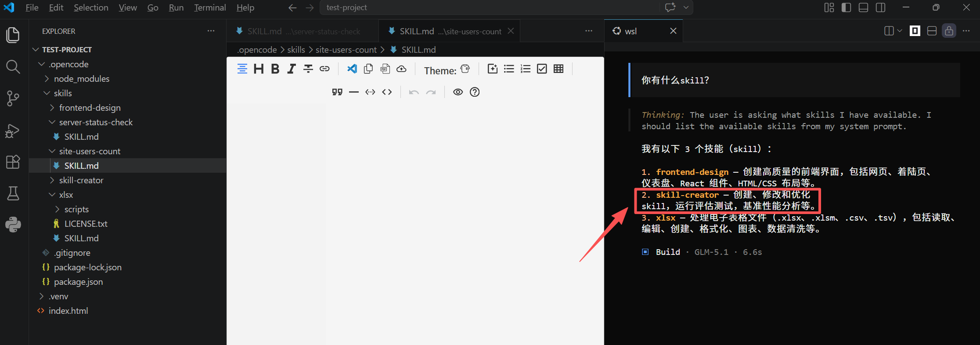Insert a table in the editor
Screen dimensions: 980x345
click(x=558, y=69)
